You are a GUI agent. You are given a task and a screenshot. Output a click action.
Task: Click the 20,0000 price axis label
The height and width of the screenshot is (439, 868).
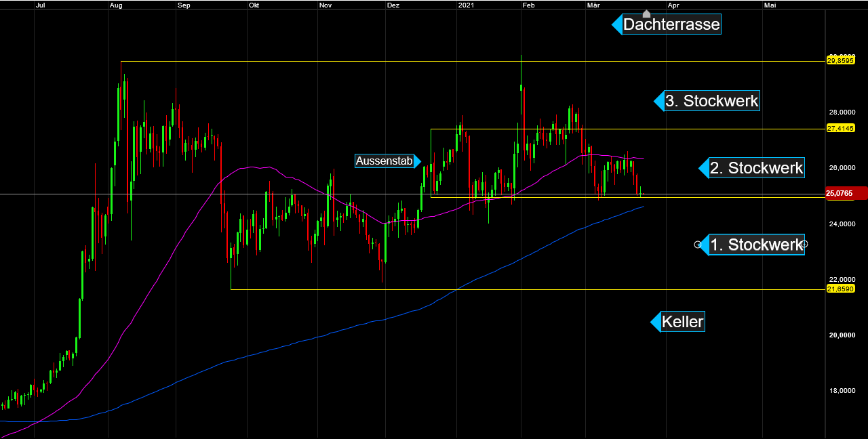point(841,335)
